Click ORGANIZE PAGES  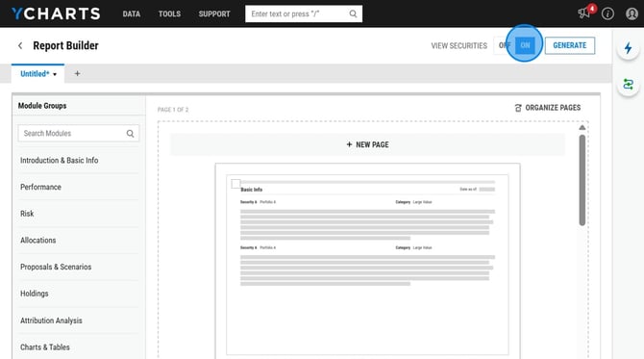click(x=548, y=108)
